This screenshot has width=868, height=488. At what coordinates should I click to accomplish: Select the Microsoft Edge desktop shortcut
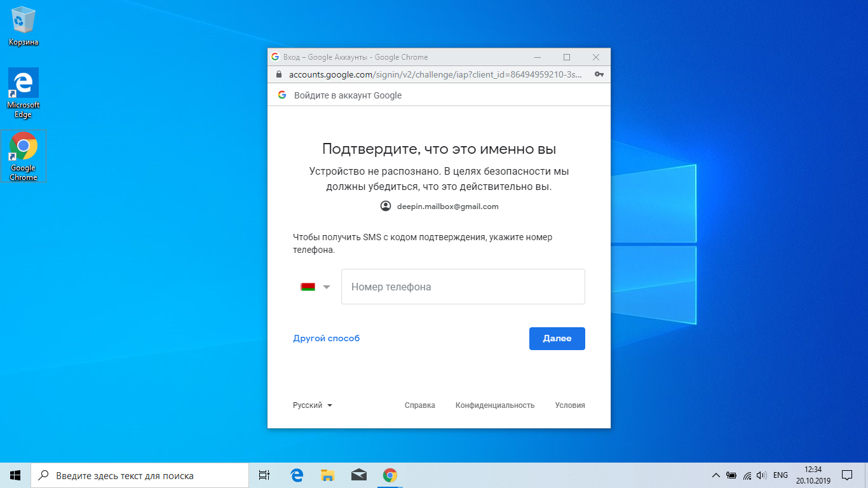point(24,93)
